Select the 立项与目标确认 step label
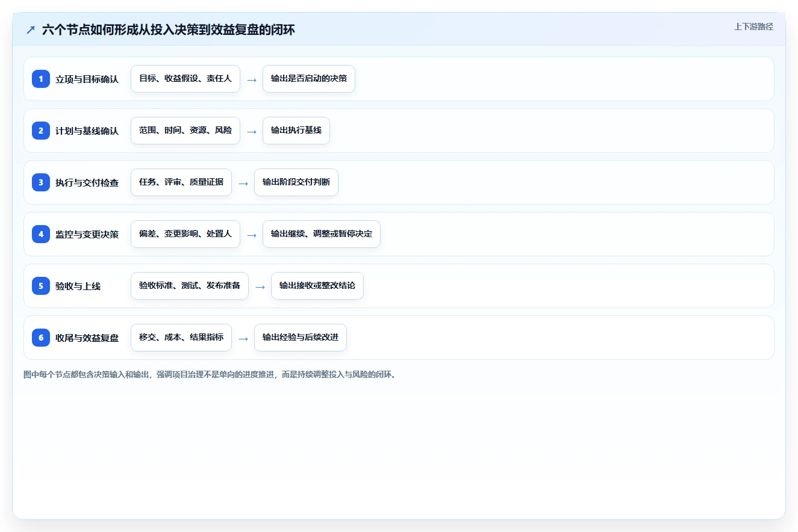Viewport: 798px width, 532px height. pos(87,79)
